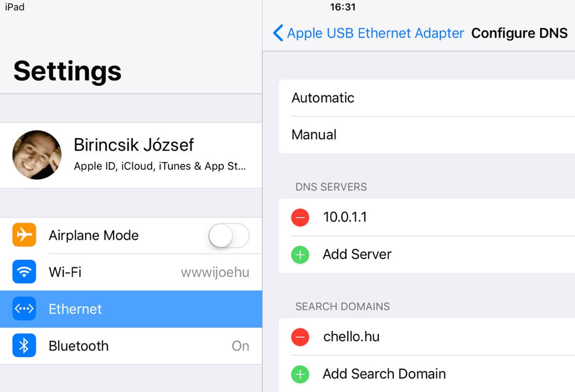Tap green plus beside Add Search Domain

tap(300, 374)
